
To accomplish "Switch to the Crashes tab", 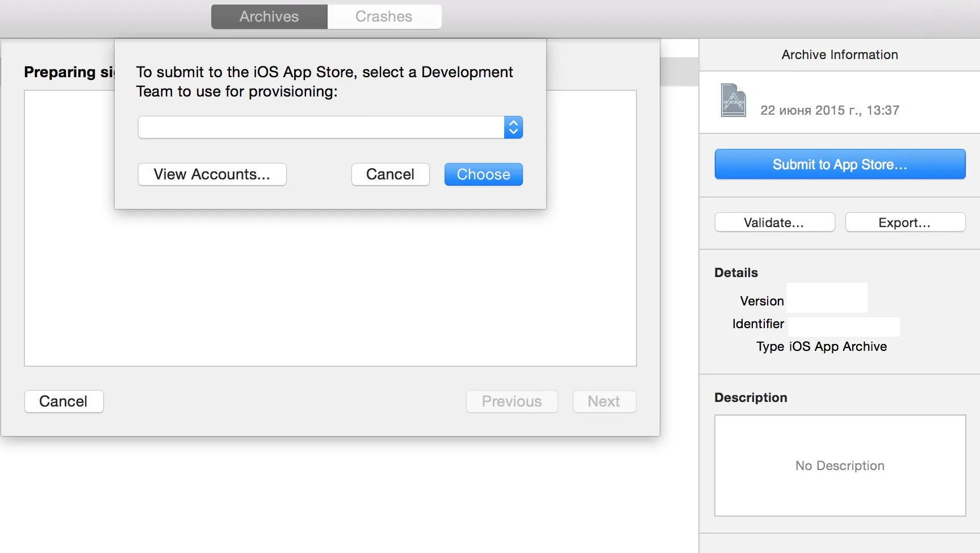I will [x=384, y=16].
